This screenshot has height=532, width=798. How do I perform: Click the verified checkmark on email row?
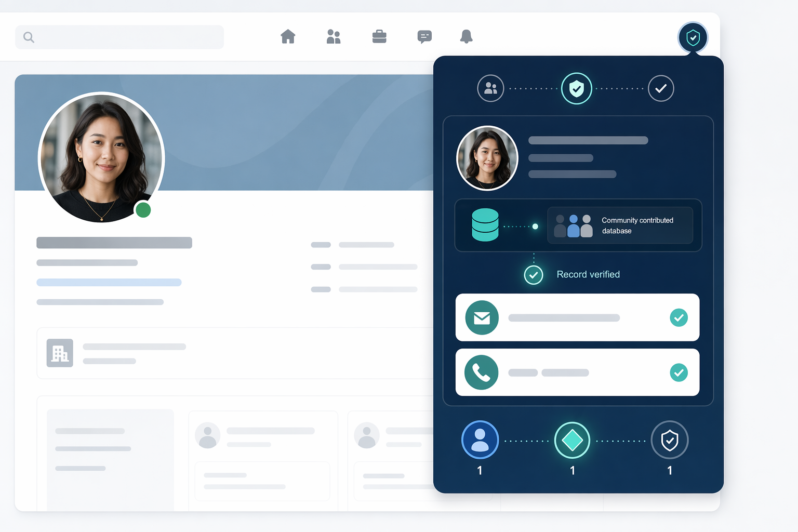pos(679,317)
